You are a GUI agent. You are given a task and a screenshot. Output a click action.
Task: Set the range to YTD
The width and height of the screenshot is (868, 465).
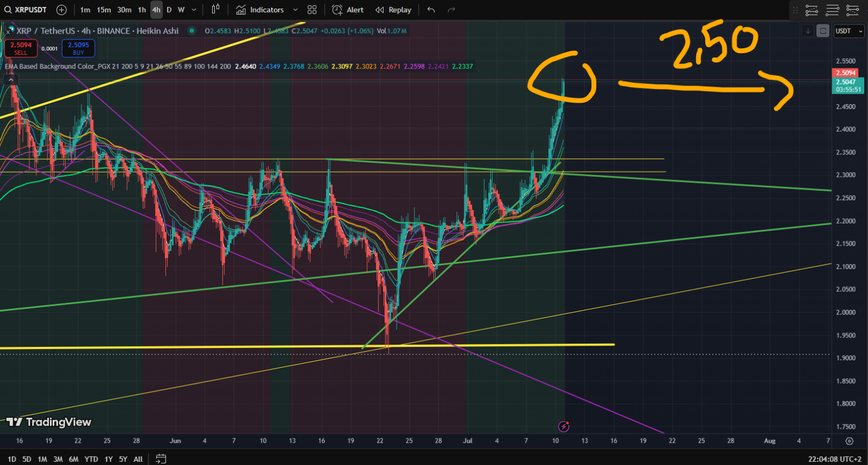tap(91, 459)
